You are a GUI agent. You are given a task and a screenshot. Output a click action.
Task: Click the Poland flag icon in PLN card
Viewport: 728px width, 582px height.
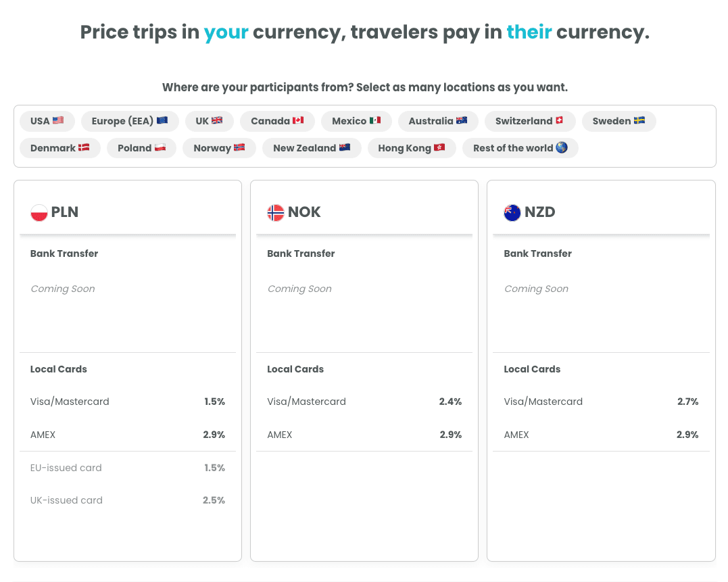pyautogui.click(x=39, y=212)
